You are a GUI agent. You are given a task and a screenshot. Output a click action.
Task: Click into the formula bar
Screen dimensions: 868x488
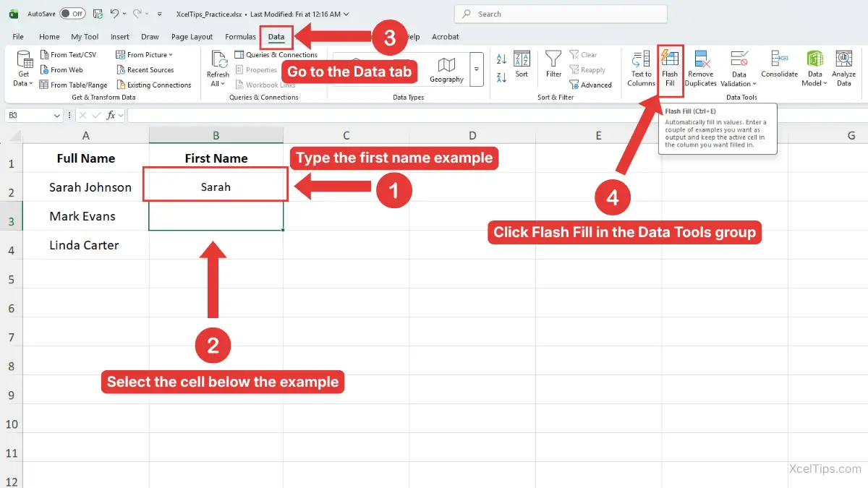[x=496, y=115]
